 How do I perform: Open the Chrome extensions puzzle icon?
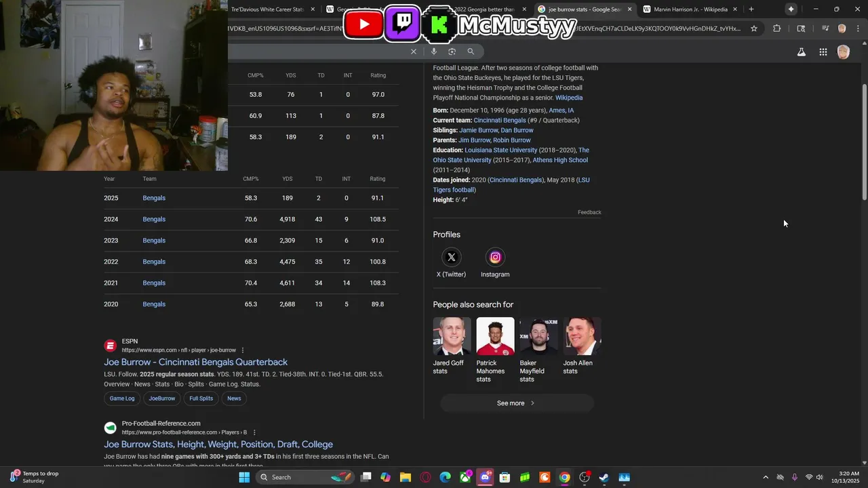pyautogui.click(x=777, y=28)
